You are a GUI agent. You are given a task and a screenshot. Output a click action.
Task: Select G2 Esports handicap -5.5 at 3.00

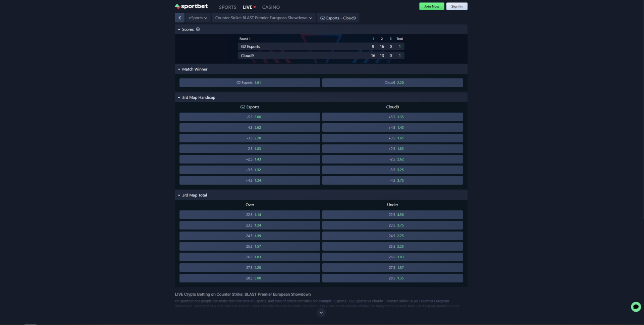click(250, 117)
